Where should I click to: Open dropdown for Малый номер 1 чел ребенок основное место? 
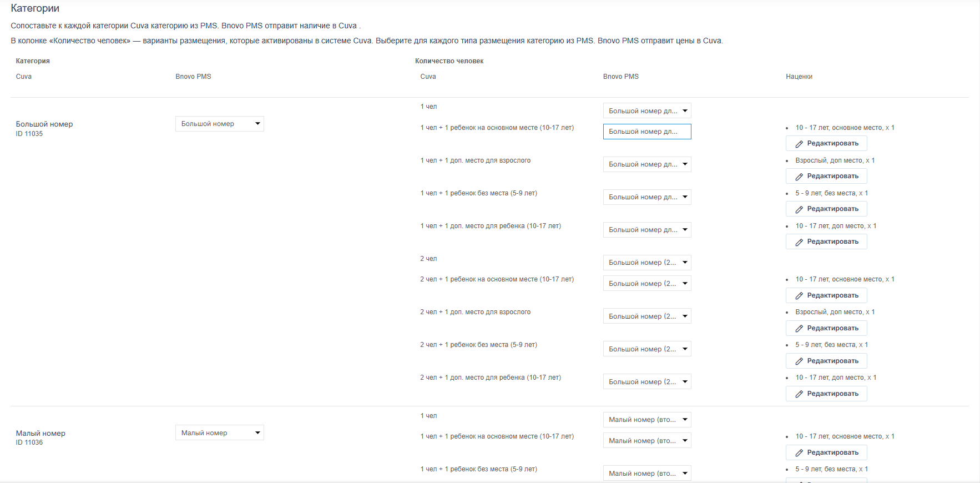(647, 441)
